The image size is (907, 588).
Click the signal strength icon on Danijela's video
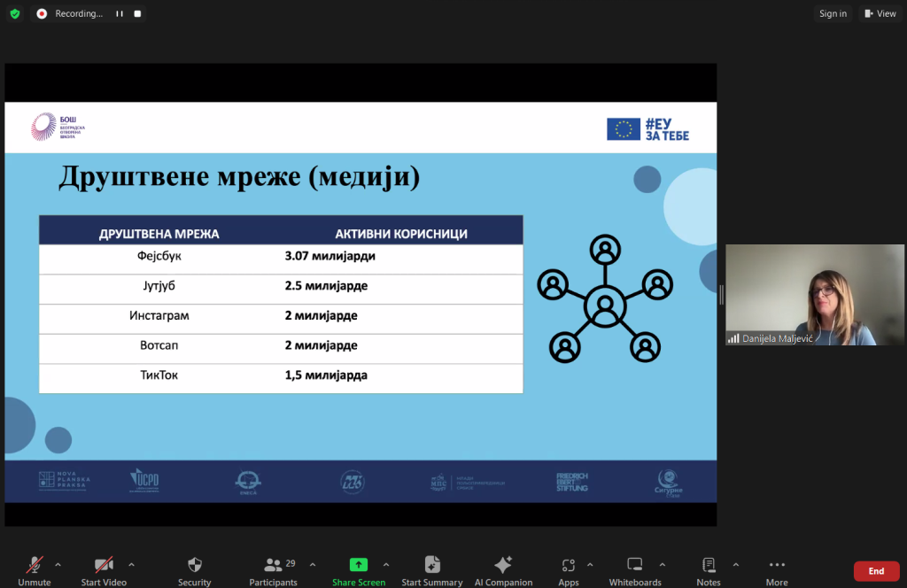click(x=733, y=338)
